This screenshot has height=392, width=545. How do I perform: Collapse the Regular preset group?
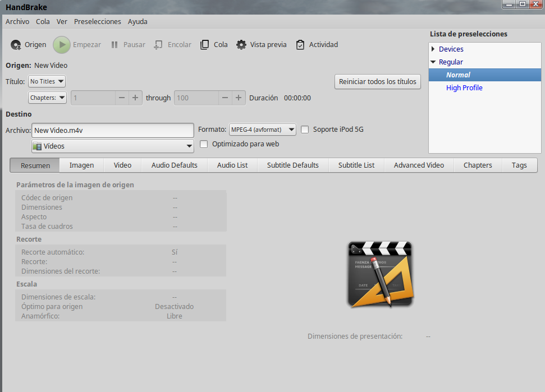click(433, 62)
